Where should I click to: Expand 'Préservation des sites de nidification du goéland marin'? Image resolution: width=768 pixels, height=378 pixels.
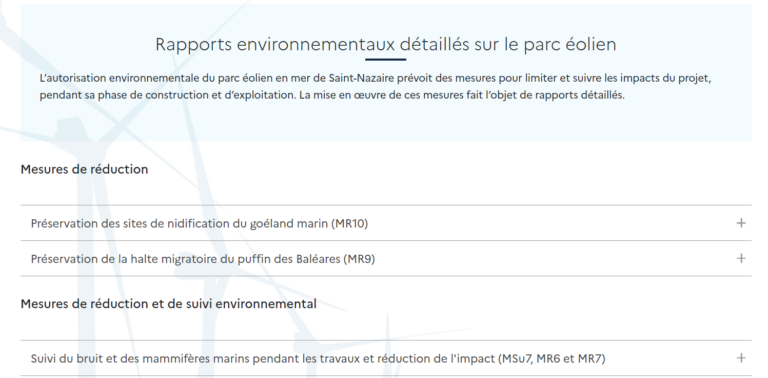tap(386, 223)
